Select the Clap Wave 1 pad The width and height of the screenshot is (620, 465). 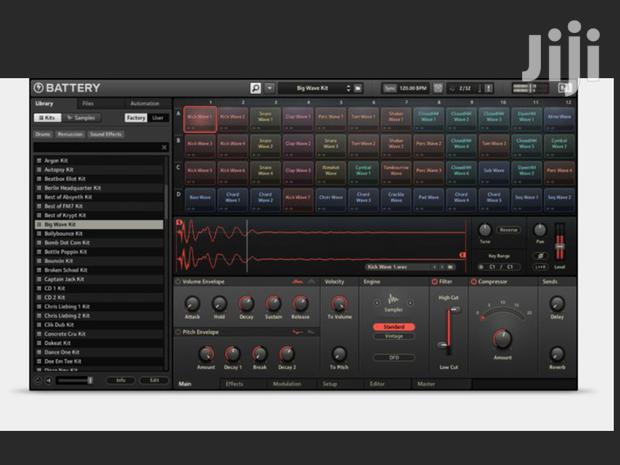click(298, 119)
